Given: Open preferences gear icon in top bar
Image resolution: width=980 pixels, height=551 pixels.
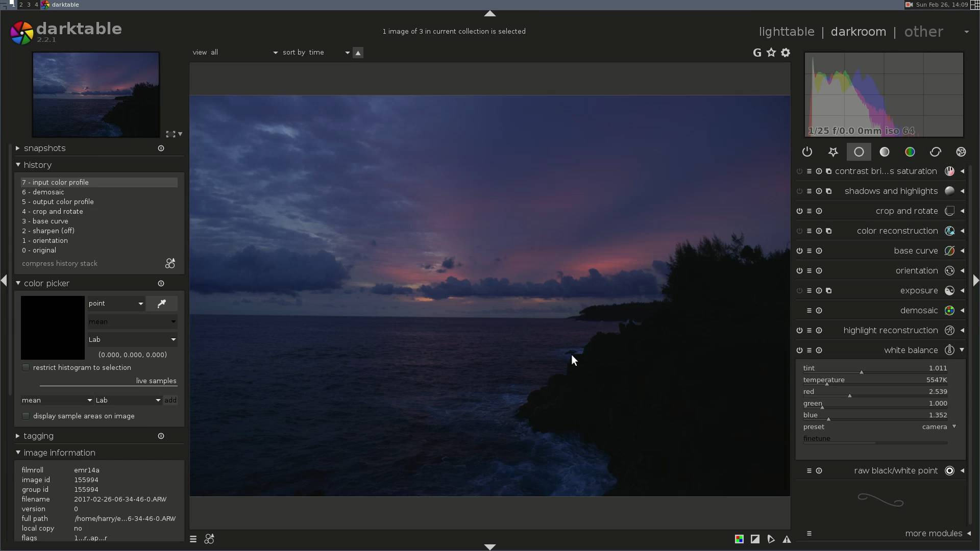Looking at the screenshot, I should 786,53.
